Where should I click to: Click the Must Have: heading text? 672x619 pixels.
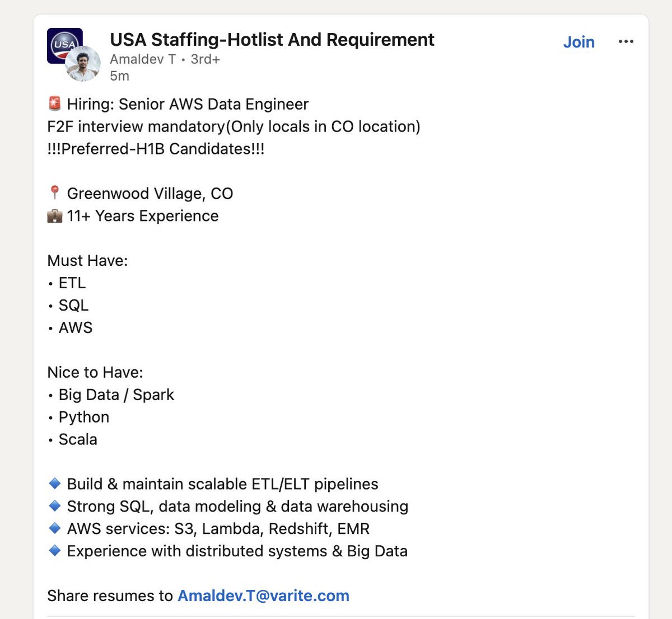click(87, 261)
